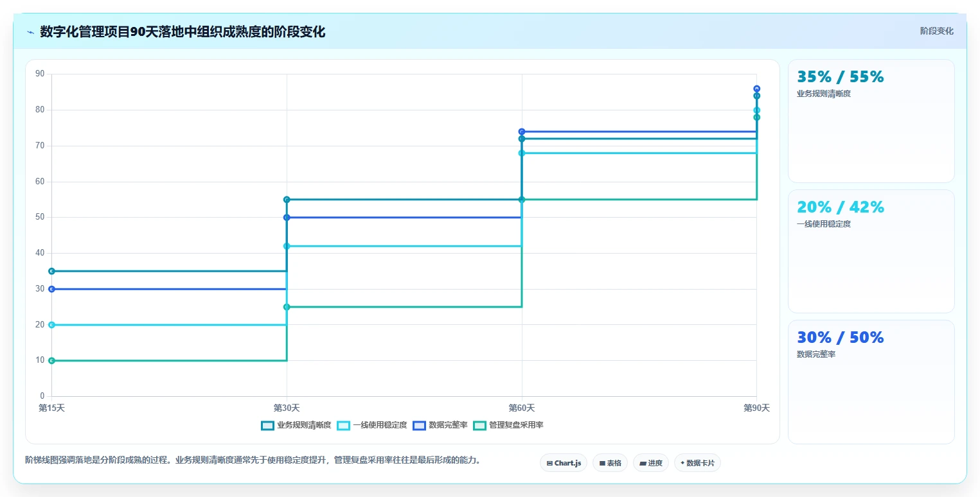This screenshot has height=497, width=980.
Task: Click 业务规则清晰度 point at 第60天 (72)
Action: 522,139
